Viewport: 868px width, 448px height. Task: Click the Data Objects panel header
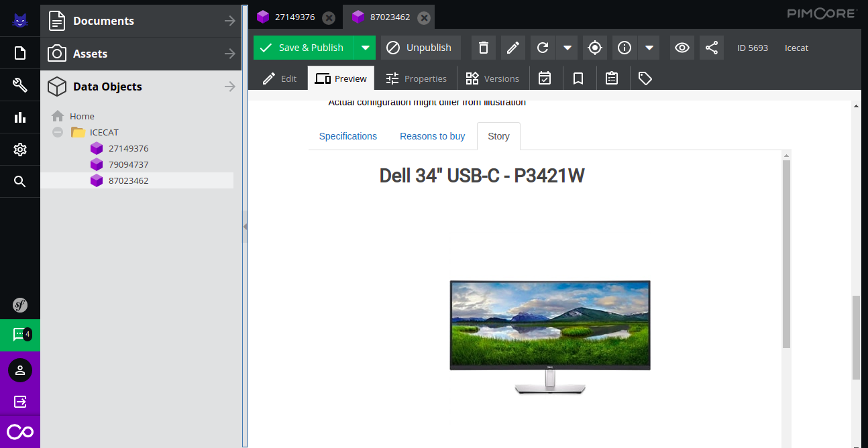click(141, 87)
